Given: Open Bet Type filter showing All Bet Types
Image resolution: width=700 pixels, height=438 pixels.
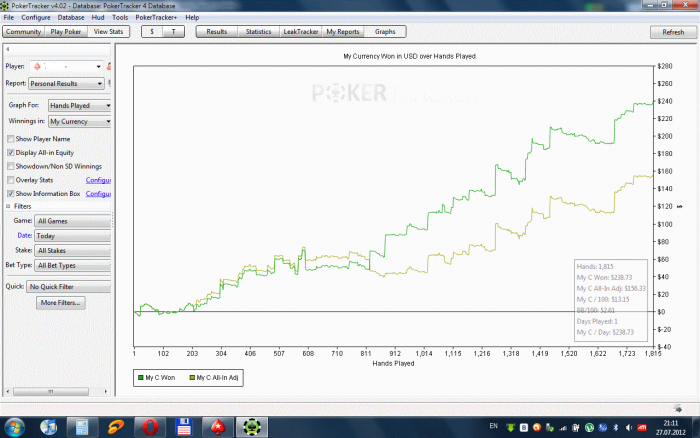Looking at the screenshot, I should click(73, 265).
